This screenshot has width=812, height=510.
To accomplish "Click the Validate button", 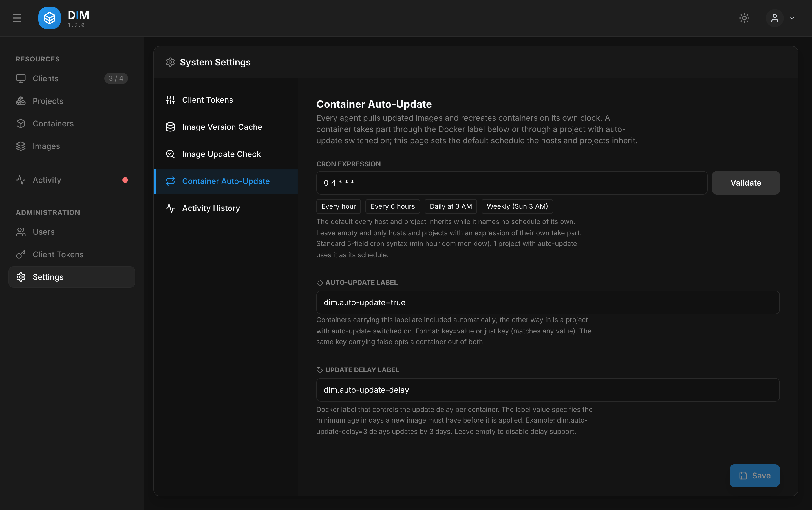I will coord(745,183).
